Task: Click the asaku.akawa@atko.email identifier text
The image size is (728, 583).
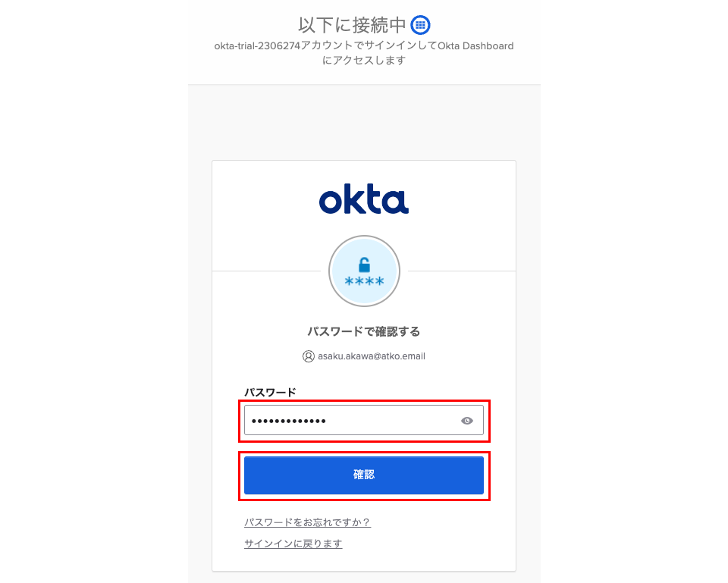Action: 372,356
